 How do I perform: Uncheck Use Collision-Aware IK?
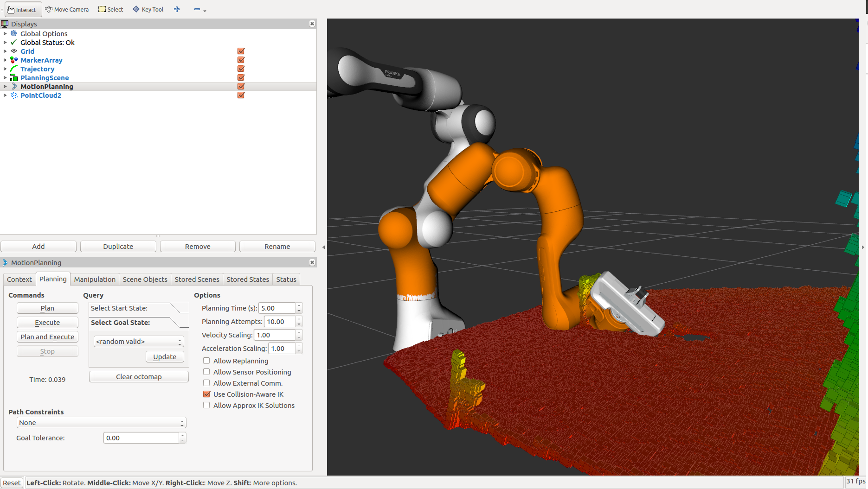point(206,394)
